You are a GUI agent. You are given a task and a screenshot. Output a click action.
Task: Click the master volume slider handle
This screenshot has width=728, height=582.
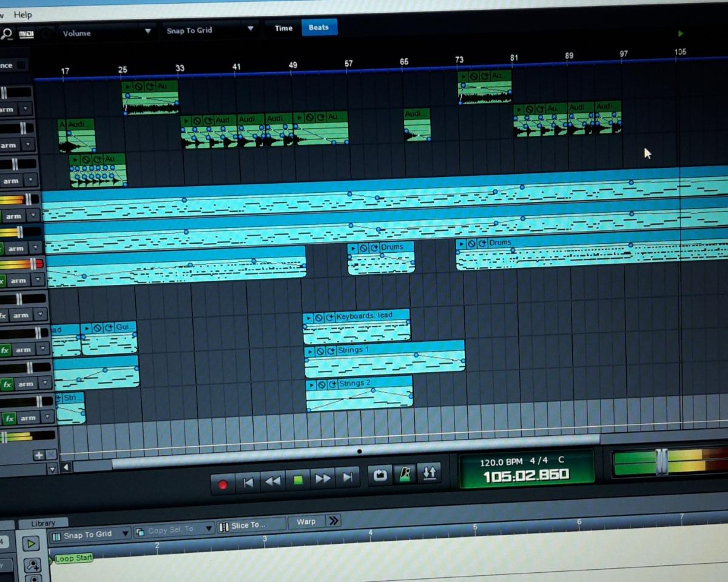click(661, 462)
